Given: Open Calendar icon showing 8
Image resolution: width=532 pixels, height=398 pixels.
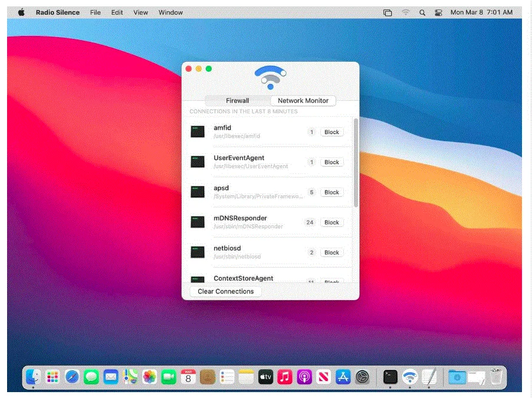Looking at the screenshot, I should [188, 377].
